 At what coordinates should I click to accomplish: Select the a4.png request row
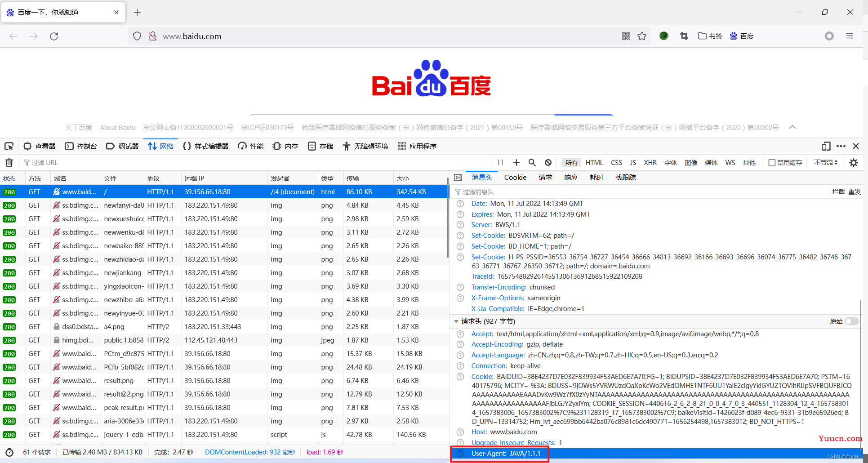(224, 327)
